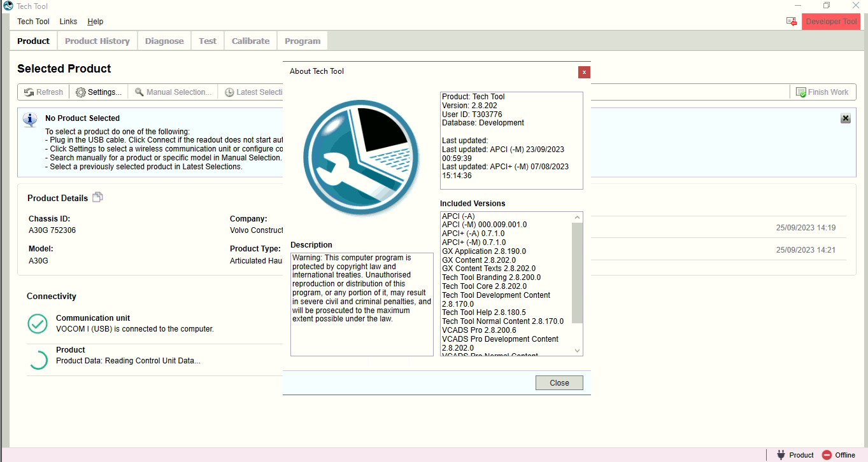
Task: Switch to the Product History tab
Action: click(97, 41)
